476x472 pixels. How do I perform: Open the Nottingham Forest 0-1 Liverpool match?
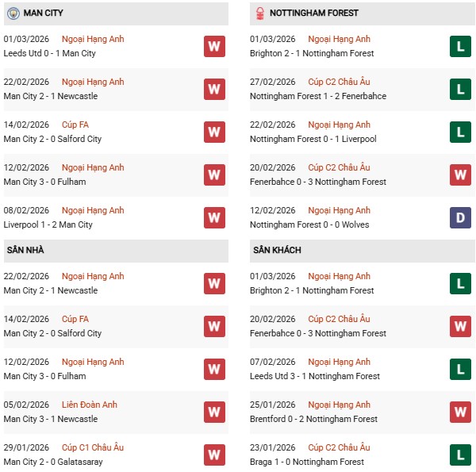[313, 139]
